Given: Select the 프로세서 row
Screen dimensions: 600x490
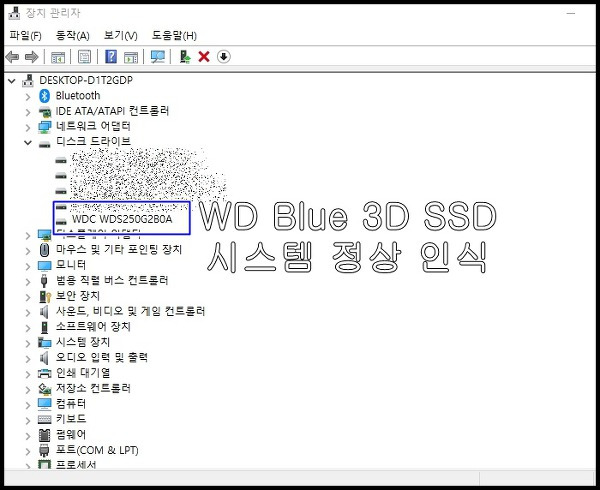Looking at the screenshot, I should pyautogui.click(x=76, y=464).
